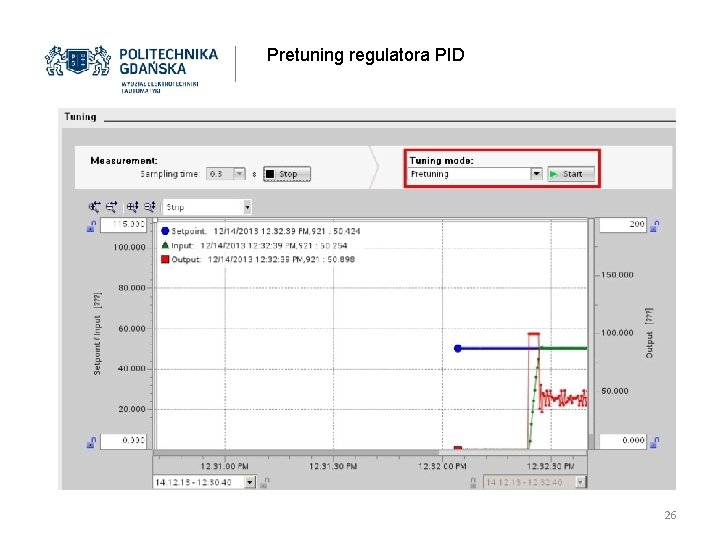Open the Sampling time dropdown
This screenshot has height=540, width=720.
pos(239,174)
